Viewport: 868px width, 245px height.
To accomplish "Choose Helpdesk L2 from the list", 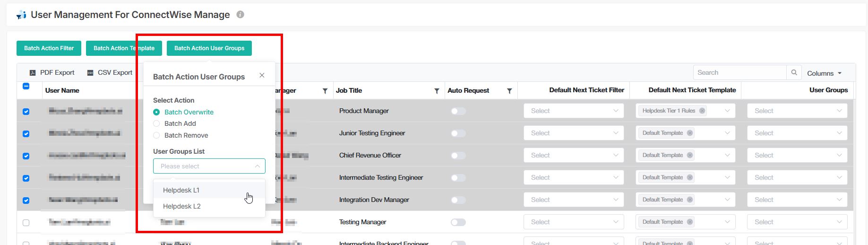I will tap(182, 206).
